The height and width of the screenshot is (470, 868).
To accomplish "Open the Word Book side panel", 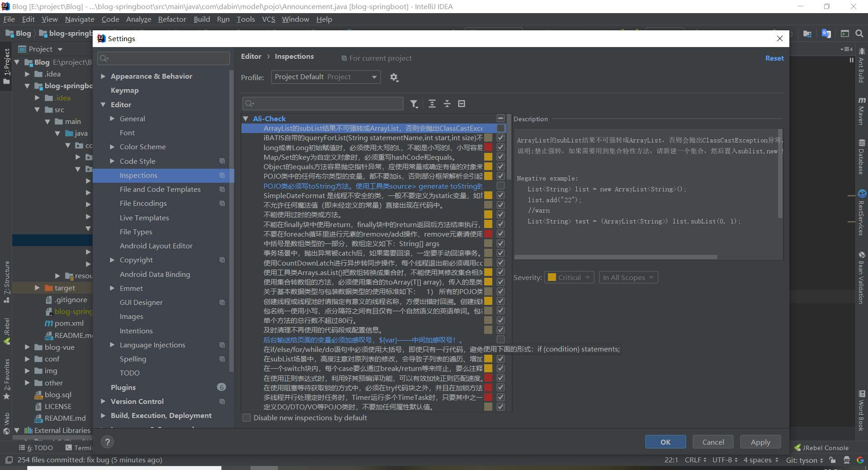I will tap(862, 411).
